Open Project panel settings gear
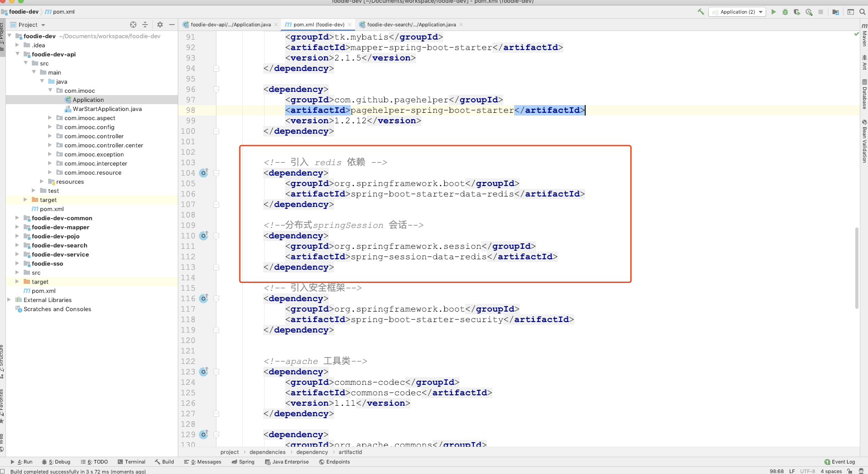This screenshot has height=474, width=868. click(x=160, y=25)
